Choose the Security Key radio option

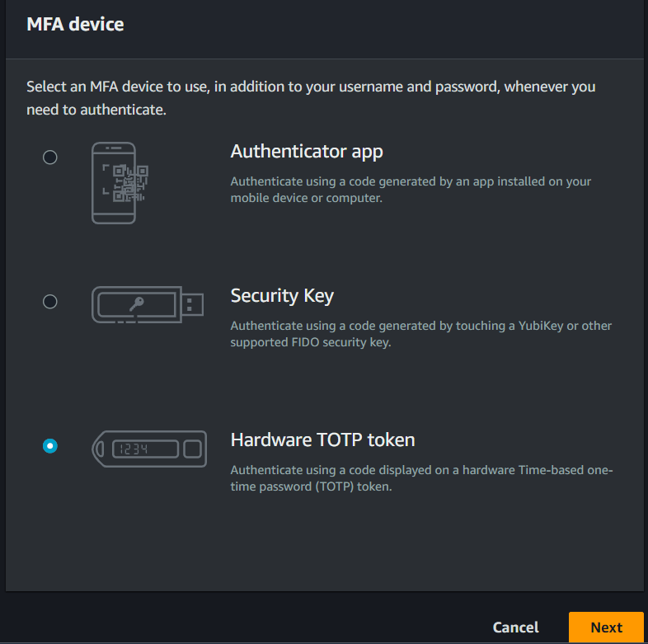coord(50,302)
